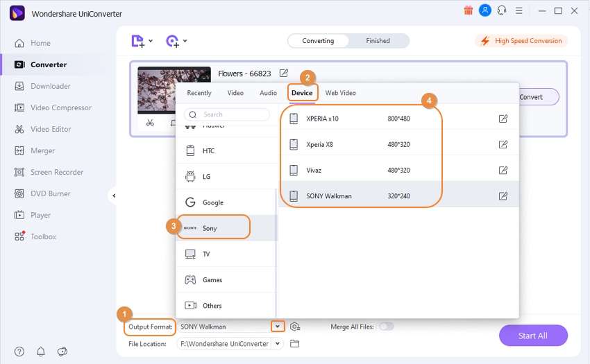Select Games device category
Viewport: 590px width, 364px height.
click(226, 280)
